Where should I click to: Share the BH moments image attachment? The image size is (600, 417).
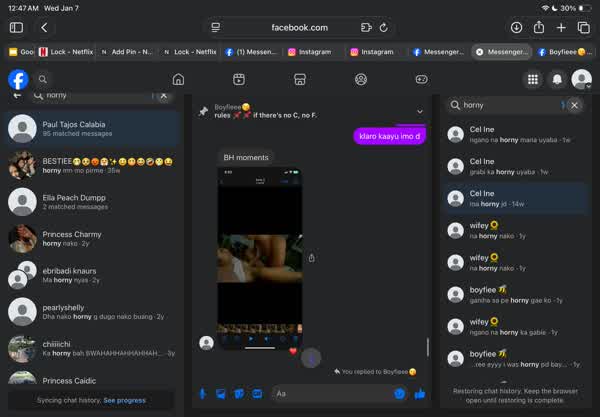tap(312, 258)
